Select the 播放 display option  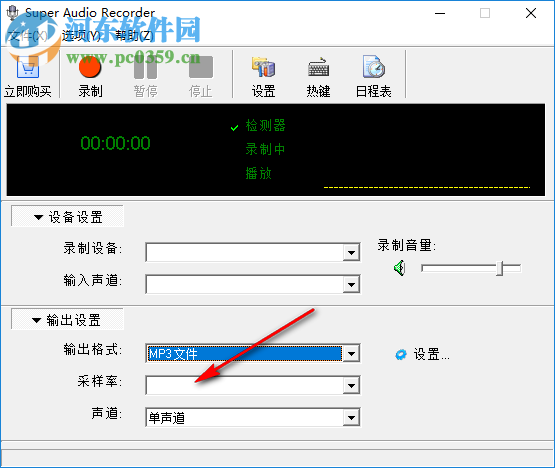point(258,173)
